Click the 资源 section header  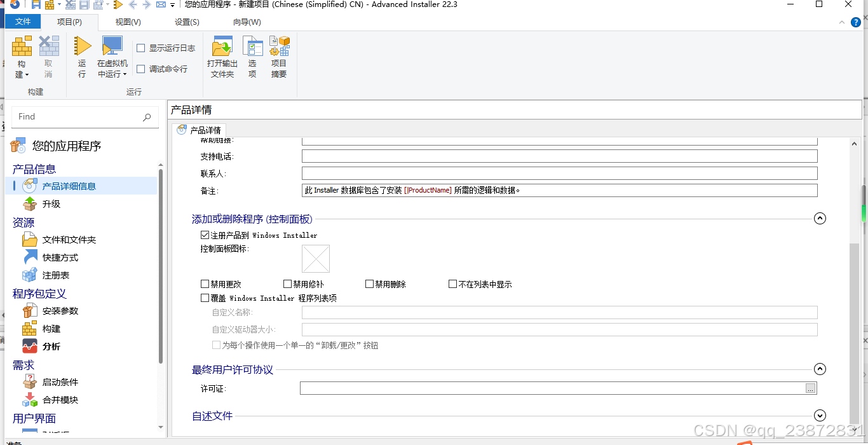(x=24, y=222)
